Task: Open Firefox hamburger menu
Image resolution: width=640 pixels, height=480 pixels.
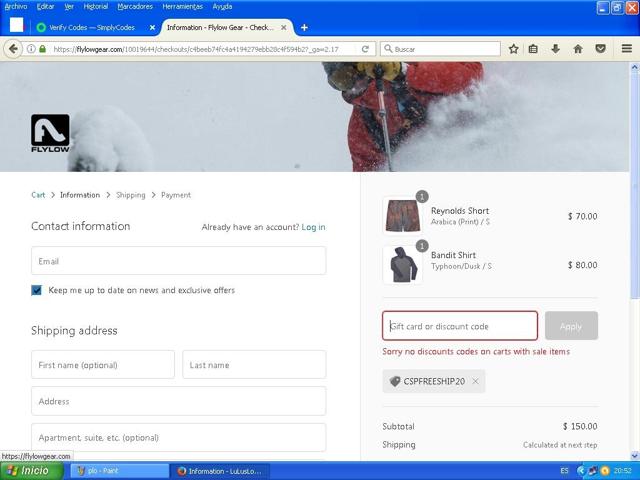Action: (627, 49)
